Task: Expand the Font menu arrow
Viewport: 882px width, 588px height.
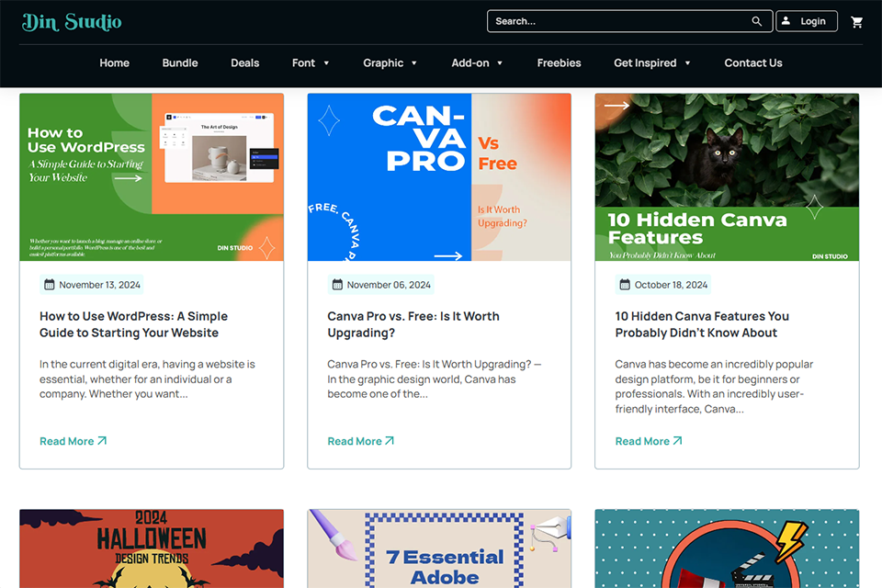Action: pyautogui.click(x=326, y=63)
